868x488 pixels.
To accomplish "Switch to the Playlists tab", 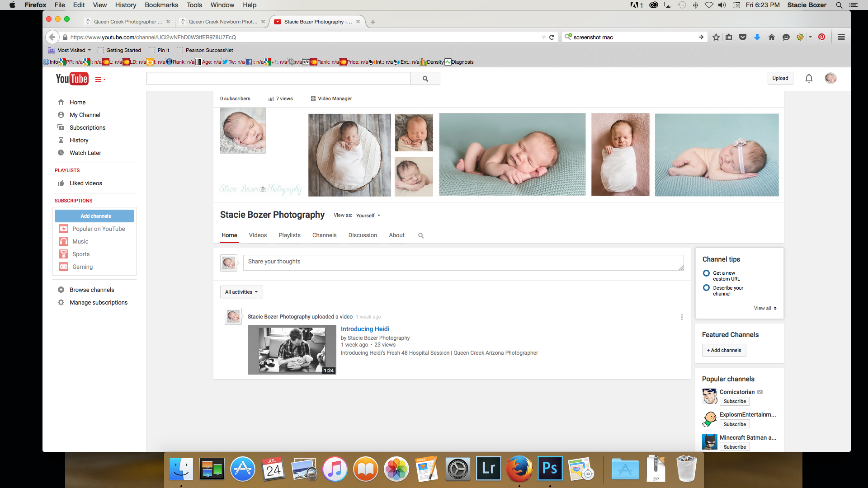I will click(x=290, y=235).
